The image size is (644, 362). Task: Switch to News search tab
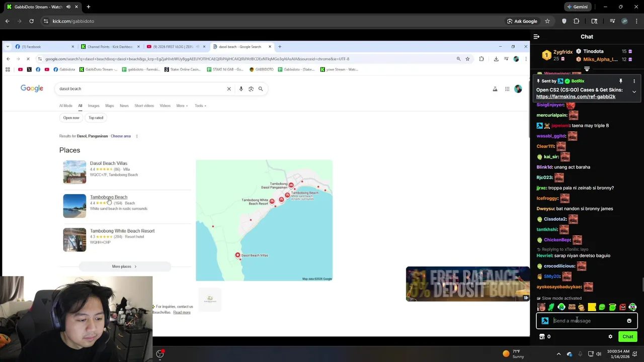(x=124, y=106)
